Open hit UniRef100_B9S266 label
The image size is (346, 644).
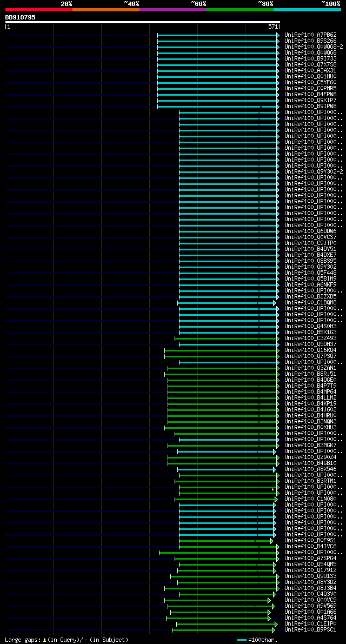(x=310, y=41)
